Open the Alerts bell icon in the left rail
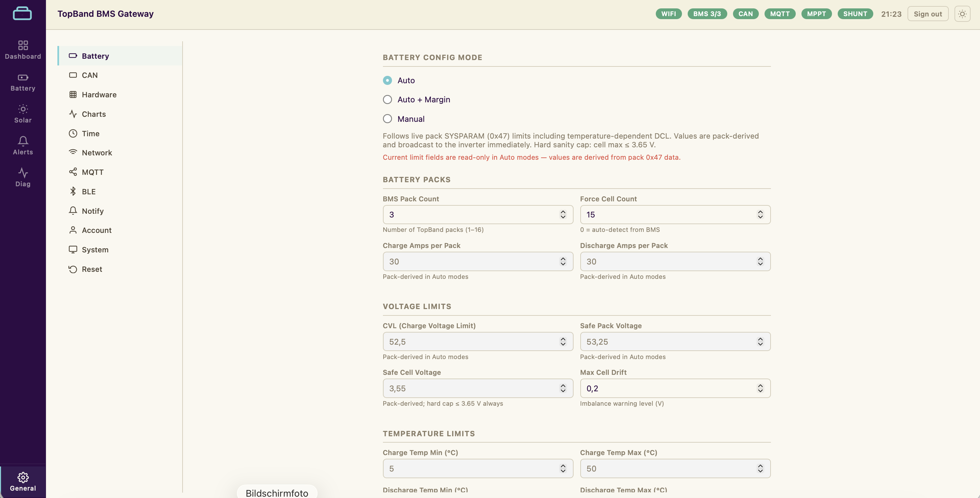This screenshot has height=498, width=980. pos(23,141)
